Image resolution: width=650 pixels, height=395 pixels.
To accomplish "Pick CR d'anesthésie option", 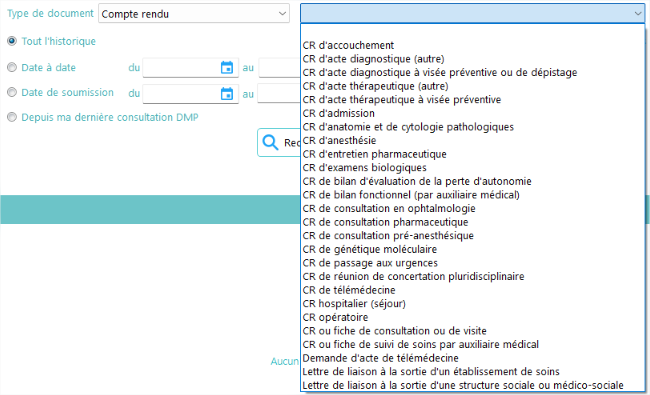I will pos(473,141).
